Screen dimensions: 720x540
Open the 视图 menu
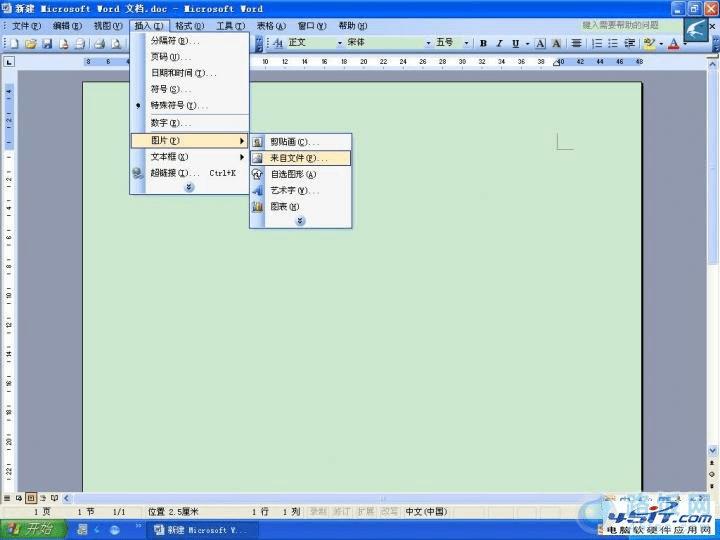pos(108,26)
